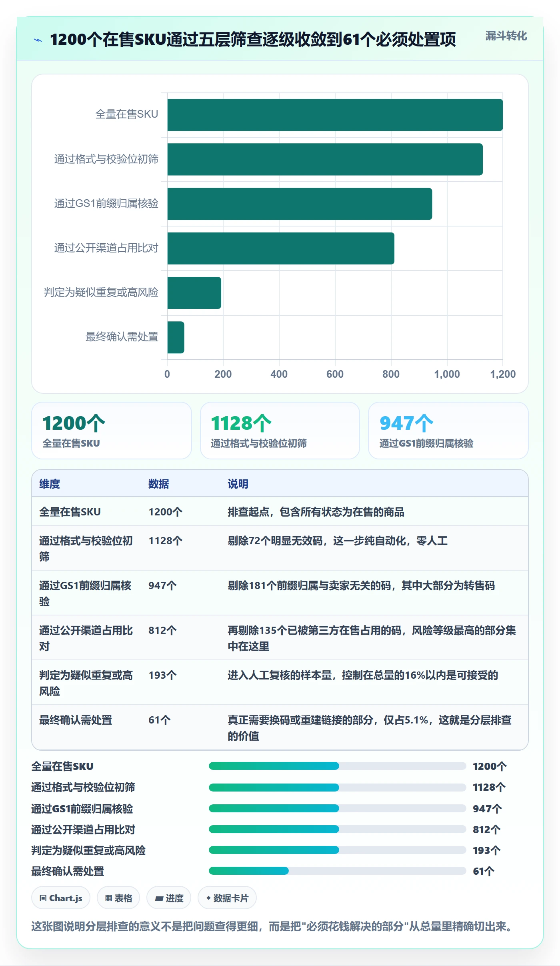
Task: Click the description starting 排查起点
Action: 316,512
